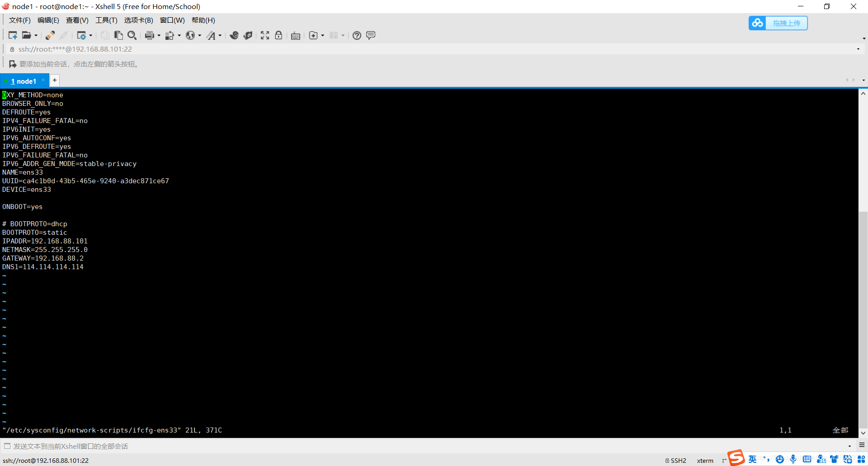Click the Open session folder icon
The height and width of the screenshot is (466, 868).
click(27, 35)
